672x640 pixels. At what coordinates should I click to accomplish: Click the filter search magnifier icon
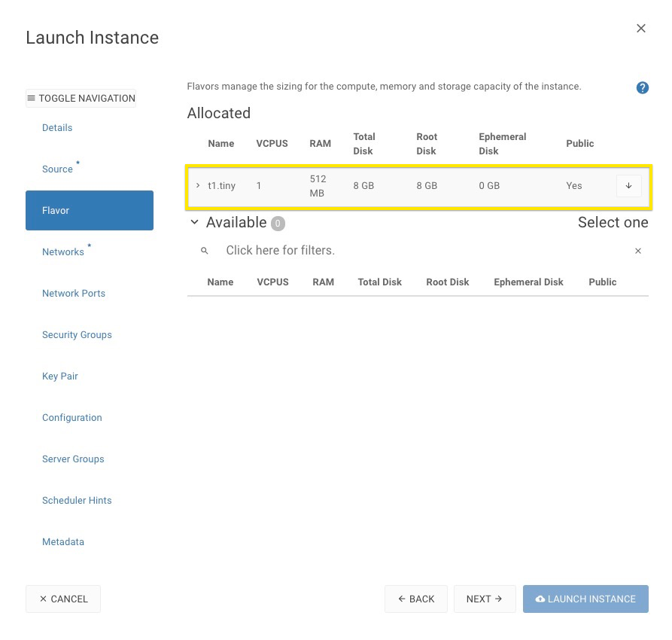point(205,251)
